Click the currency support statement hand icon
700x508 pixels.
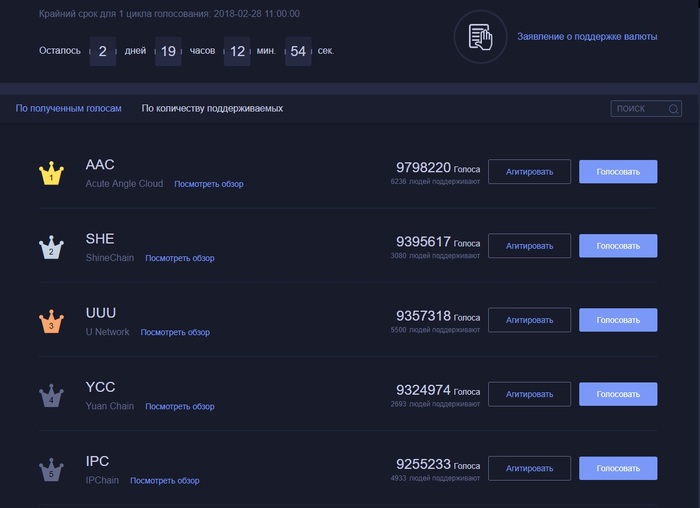click(480, 37)
